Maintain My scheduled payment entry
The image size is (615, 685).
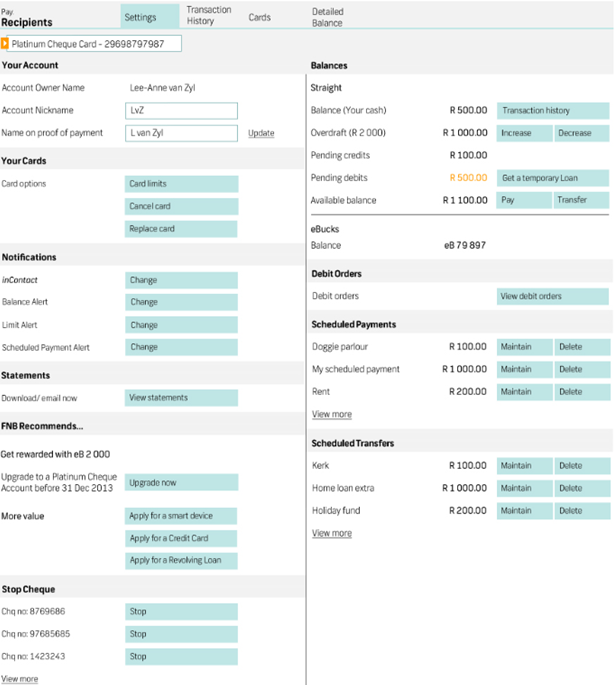click(525, 370)
